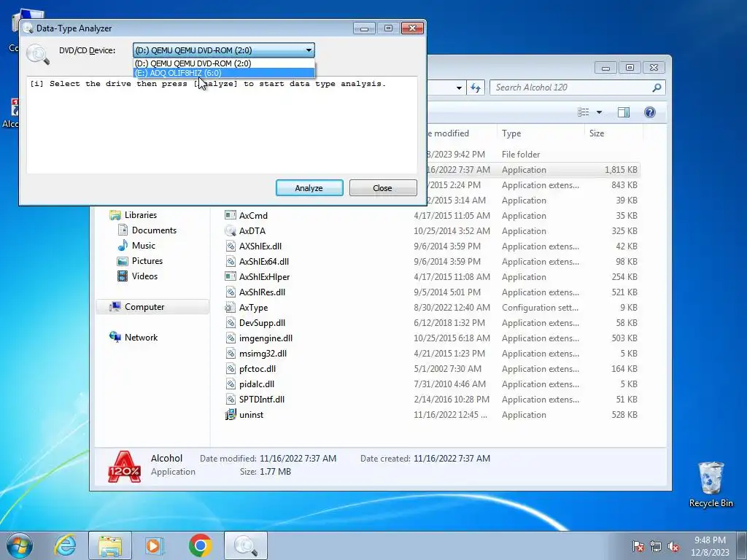The image size is (747, 560).
Task: Select E: ADQ OLIF8HIZ drive option
Action: [224, 73]
